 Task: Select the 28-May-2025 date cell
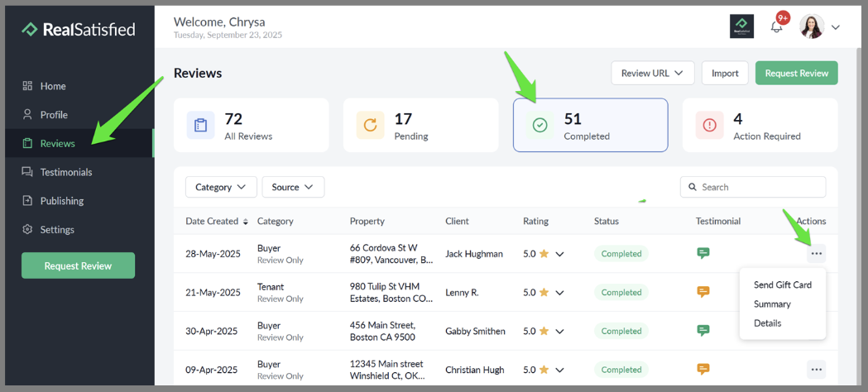213,254
